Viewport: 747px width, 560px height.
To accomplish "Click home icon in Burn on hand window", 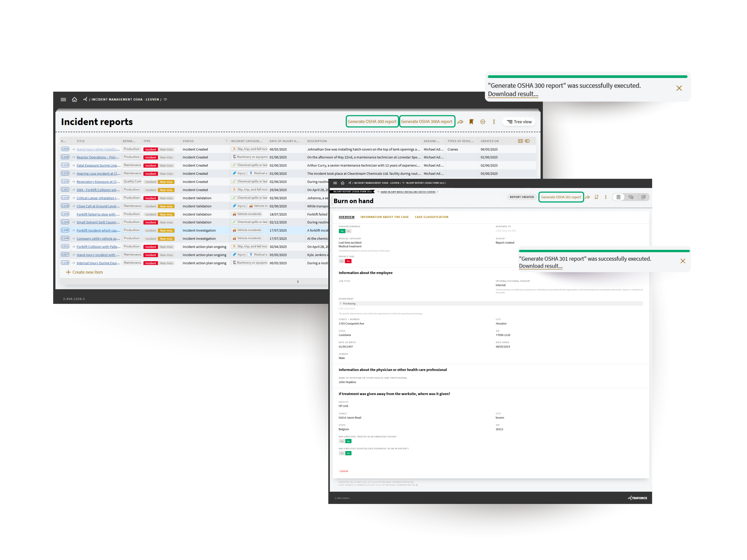I will (x=342, y=183).
